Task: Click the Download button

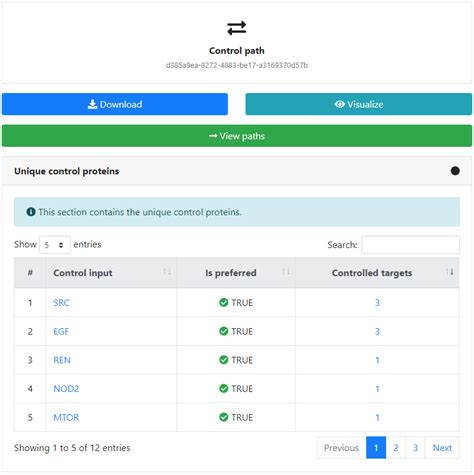Action: pyautogui.click(x=115, y=104)
